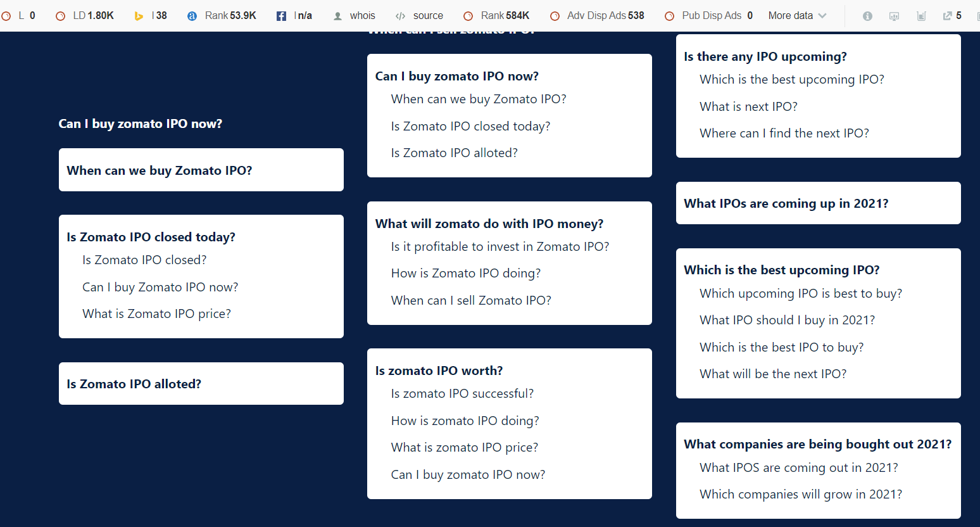The width and height of the screenshot is (980, 527).
Task: Click the info circle icon in toolbar
Action: pyautogui.click(x=867, y=16)
